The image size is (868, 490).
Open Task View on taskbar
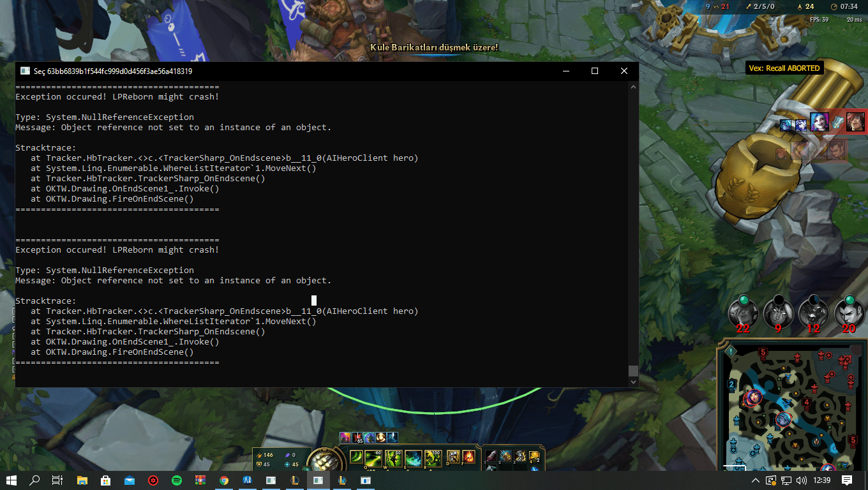pos(57,480)
